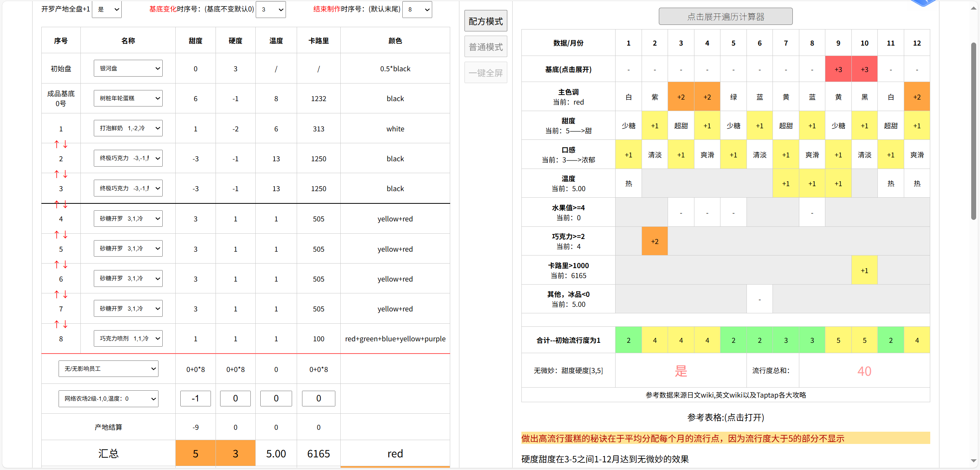This screenshot has width=980, height=470.
Task: Open the 树桩年轮蛋糕 base dropdown
Action: (x=128, y=98)
